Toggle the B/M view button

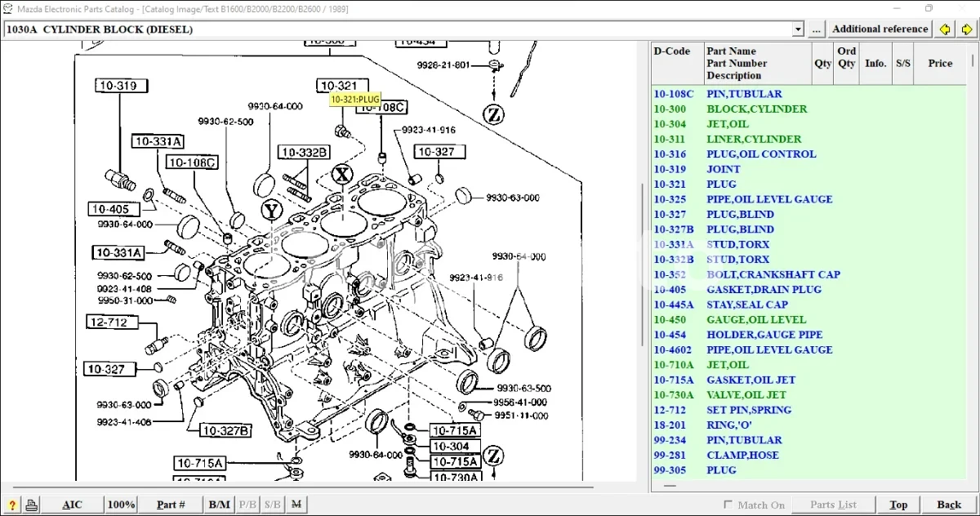[x=219, y=505]
